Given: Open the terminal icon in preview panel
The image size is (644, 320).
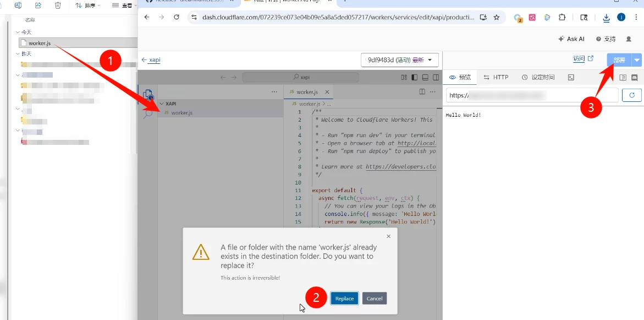Looking at the screenshot, I should [571, 77].
